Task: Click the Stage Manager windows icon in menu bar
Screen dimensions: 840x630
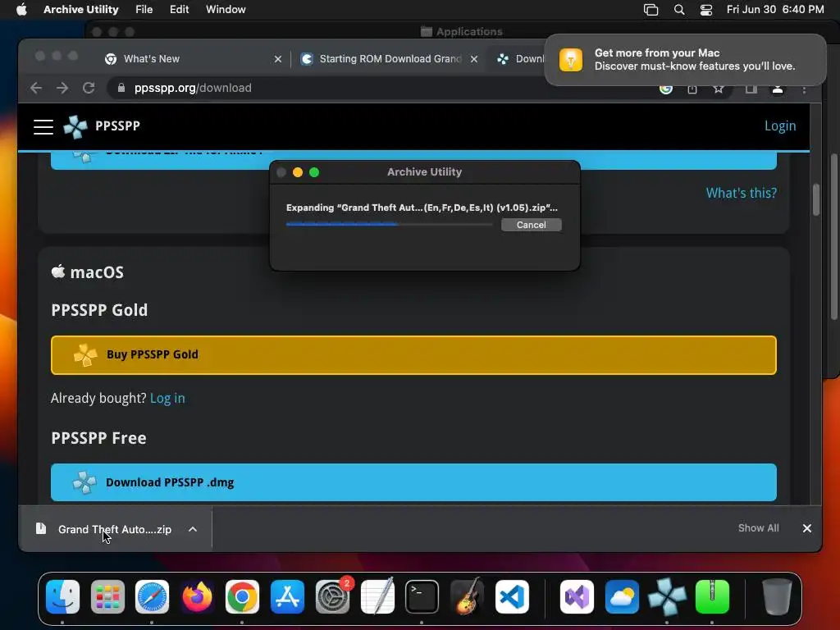Action: 651,9
